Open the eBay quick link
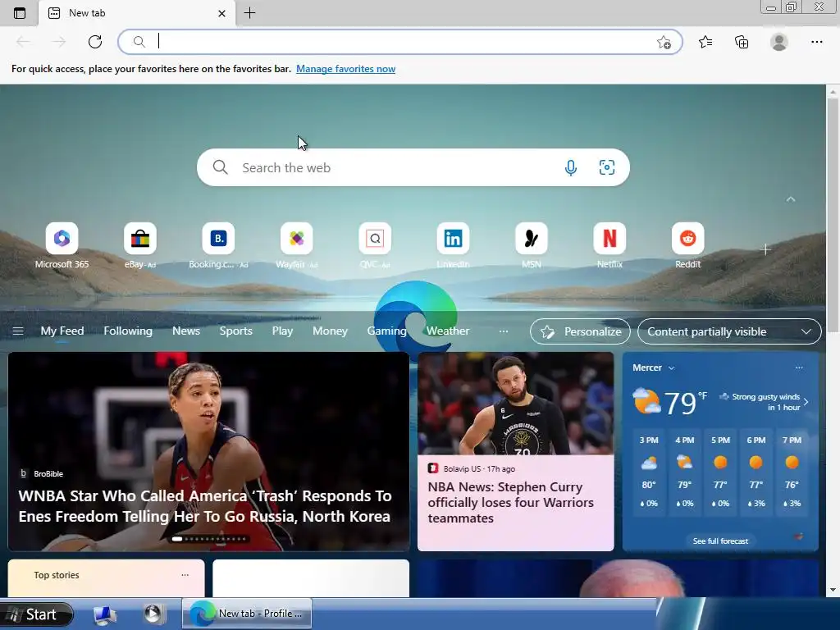The height and width of the screenshot is (630, 840). (139, 246)
